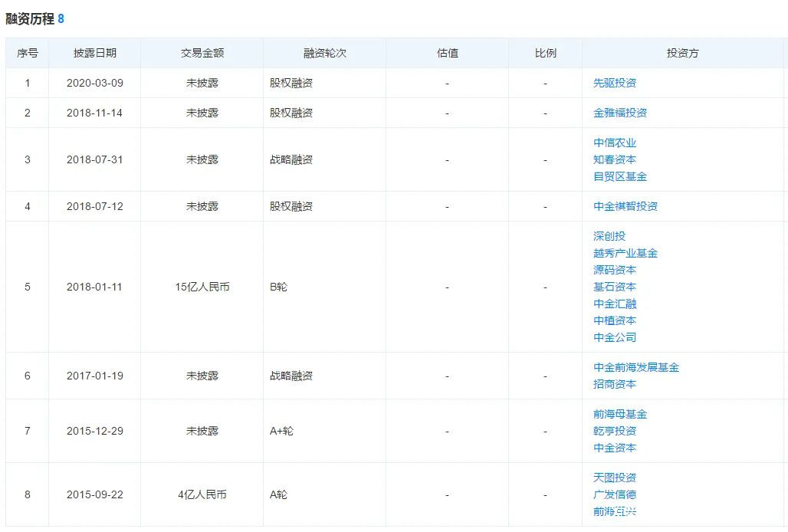Viewport: 788px width, 532px height.
Task: Select the date cell 2015-12-29
Action: pos(95,431)
